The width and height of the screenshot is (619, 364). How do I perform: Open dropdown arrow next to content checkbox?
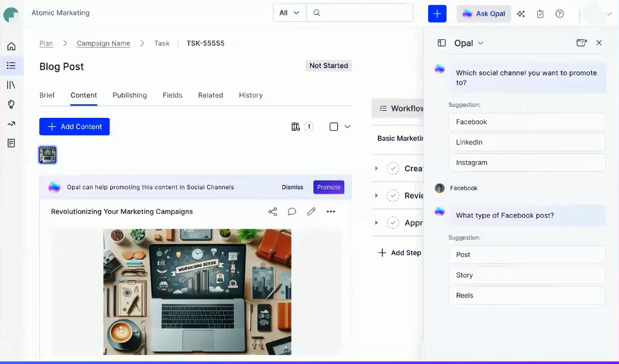347,126
